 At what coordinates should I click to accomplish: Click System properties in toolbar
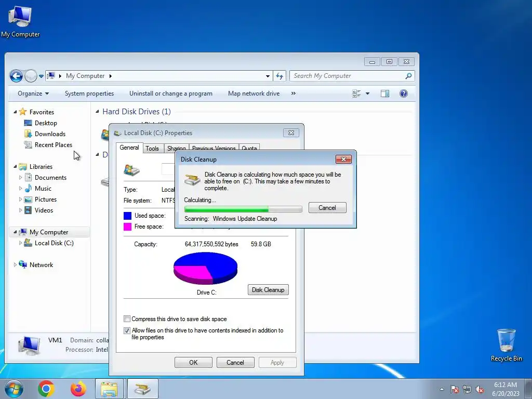[x=89, y=94]
